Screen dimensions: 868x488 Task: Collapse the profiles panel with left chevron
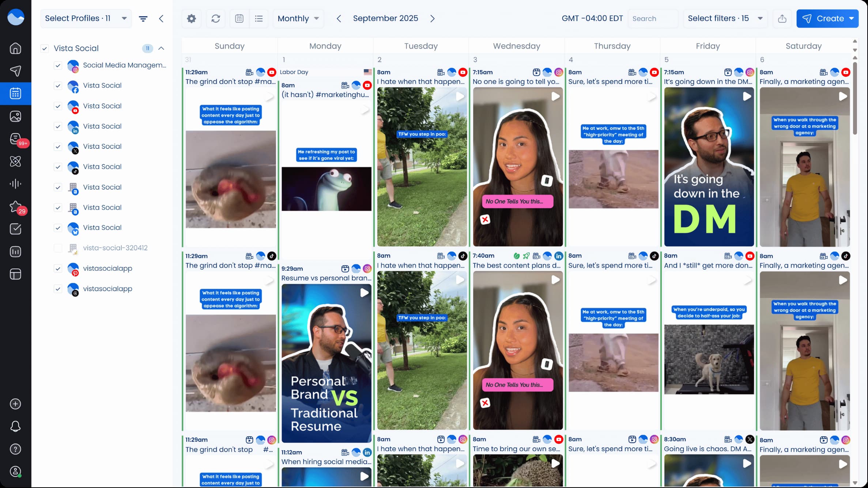point(161,19)
